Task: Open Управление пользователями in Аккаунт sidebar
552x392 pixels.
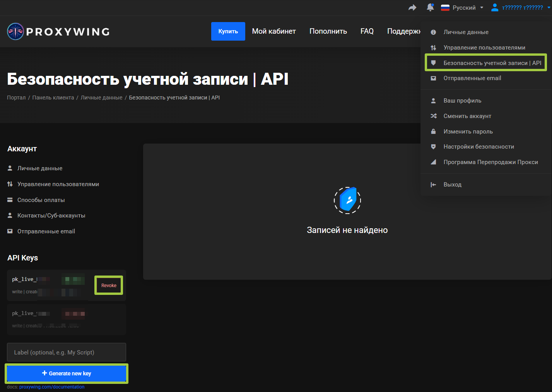Action: coord(58,184)
